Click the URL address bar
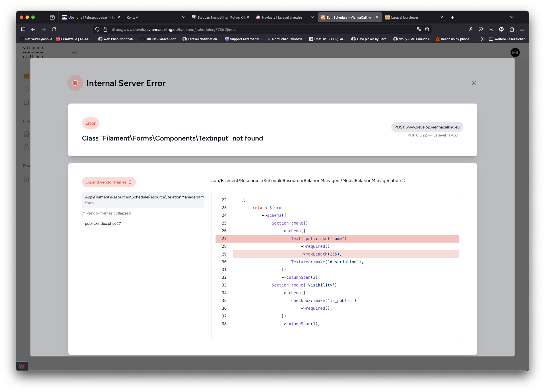 [258, 29]
